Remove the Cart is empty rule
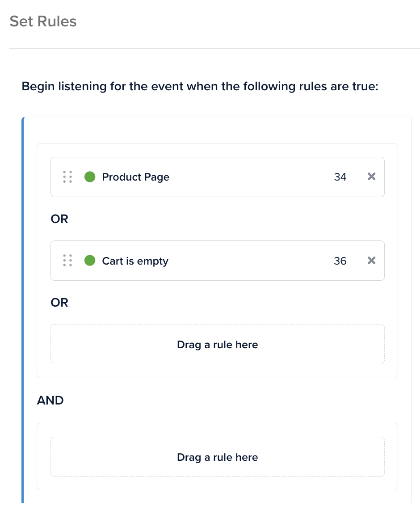420x514 pixels. coord(371,261)
